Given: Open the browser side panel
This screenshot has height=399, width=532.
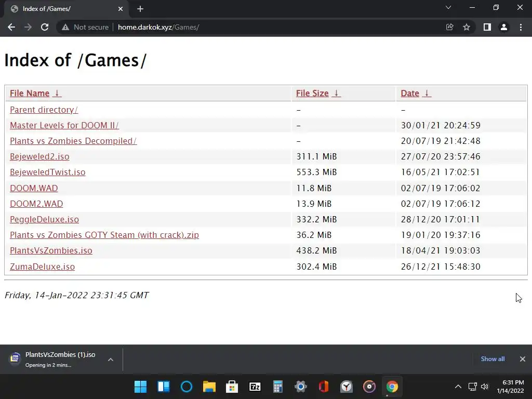Looking at the screenshot, I should pyautogui.click(x=487, y=27).
